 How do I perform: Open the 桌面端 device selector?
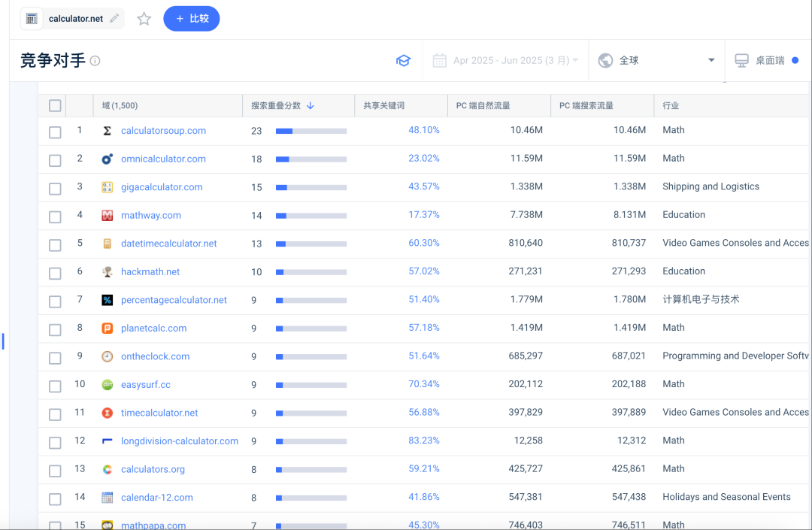[x=765, y=61]
